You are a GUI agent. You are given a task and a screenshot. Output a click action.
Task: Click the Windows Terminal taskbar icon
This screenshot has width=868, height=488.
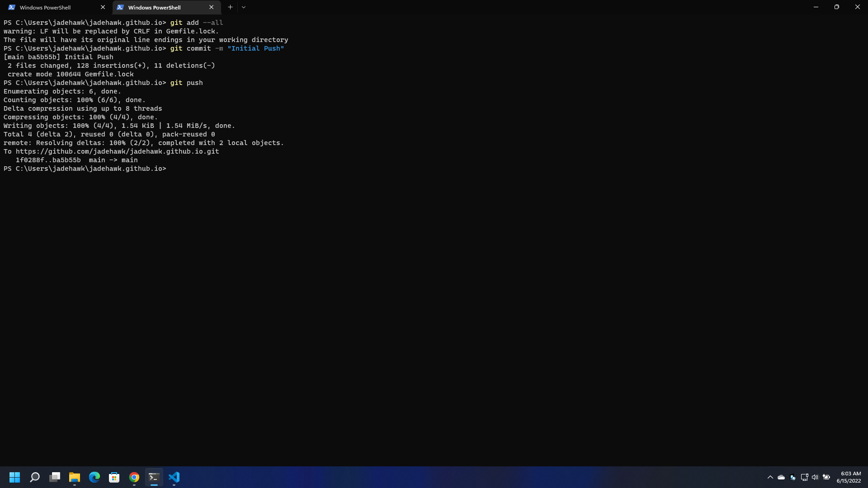[154, 477]
